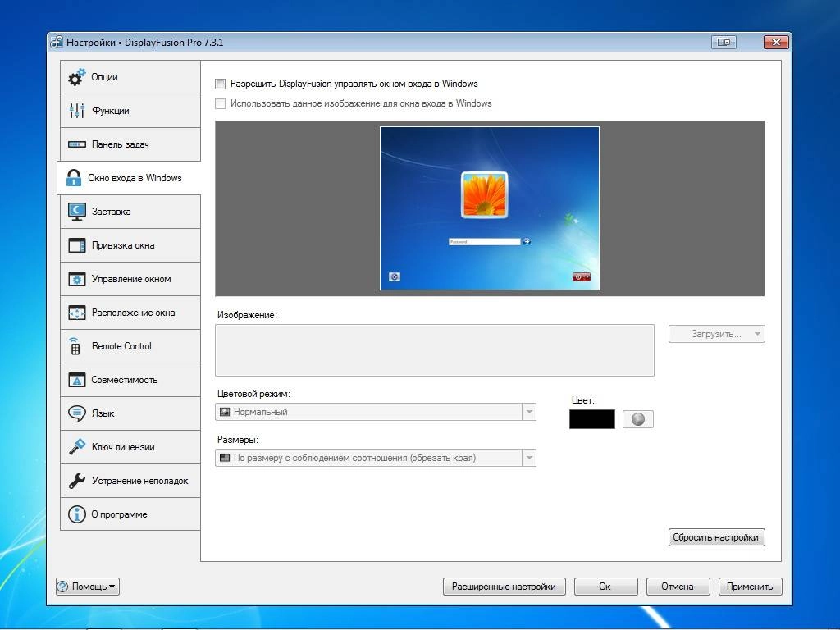840x630 pixels.
Task: Click the taskbar icon beside Панель задач
Action: [x=76, y=144]
